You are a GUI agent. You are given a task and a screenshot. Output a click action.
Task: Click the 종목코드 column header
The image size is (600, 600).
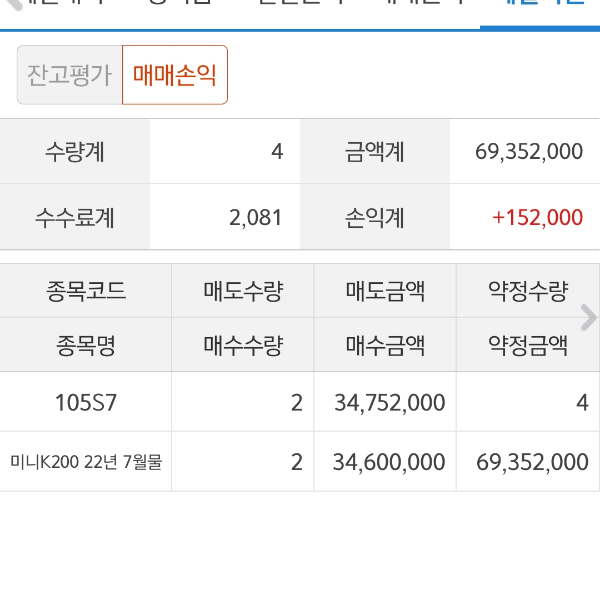pyautogui.click(x=86, y=292)
